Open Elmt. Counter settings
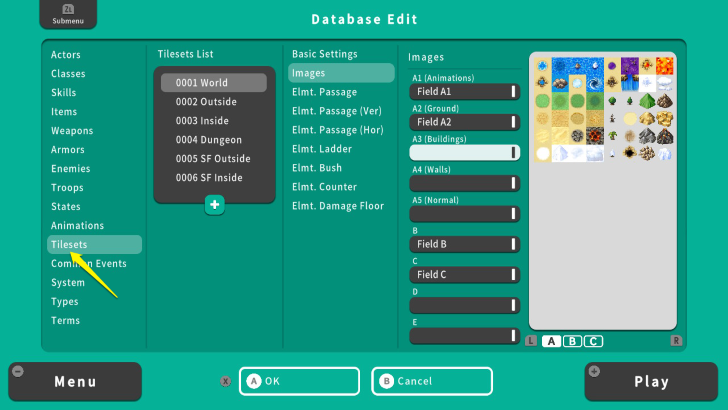The image size is (728, 410). [324, 187]
